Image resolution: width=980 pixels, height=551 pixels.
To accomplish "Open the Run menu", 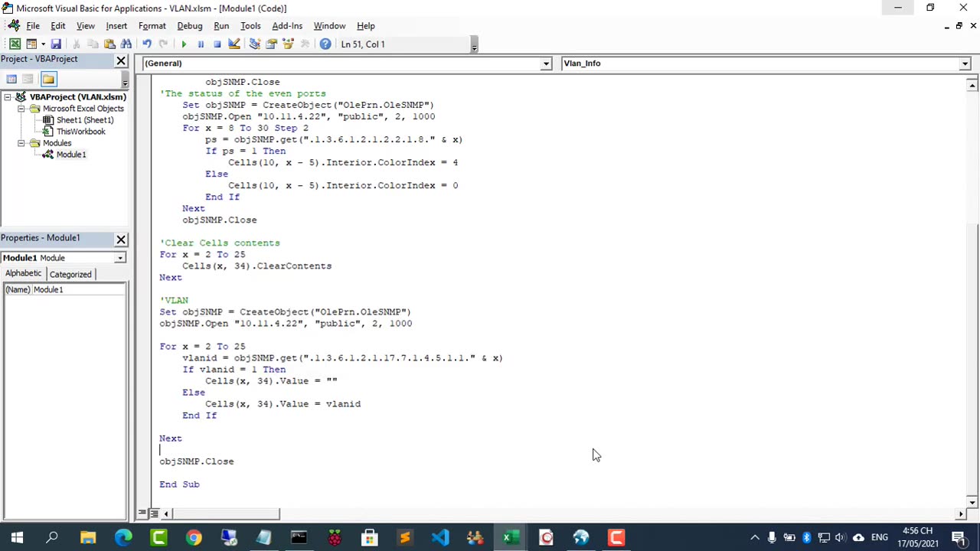I will [x=221, y=26].
